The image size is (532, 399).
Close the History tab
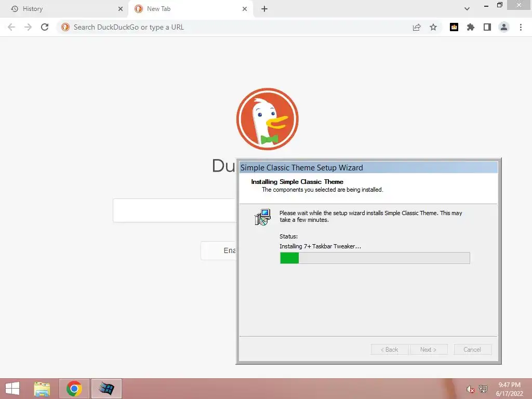121,9
